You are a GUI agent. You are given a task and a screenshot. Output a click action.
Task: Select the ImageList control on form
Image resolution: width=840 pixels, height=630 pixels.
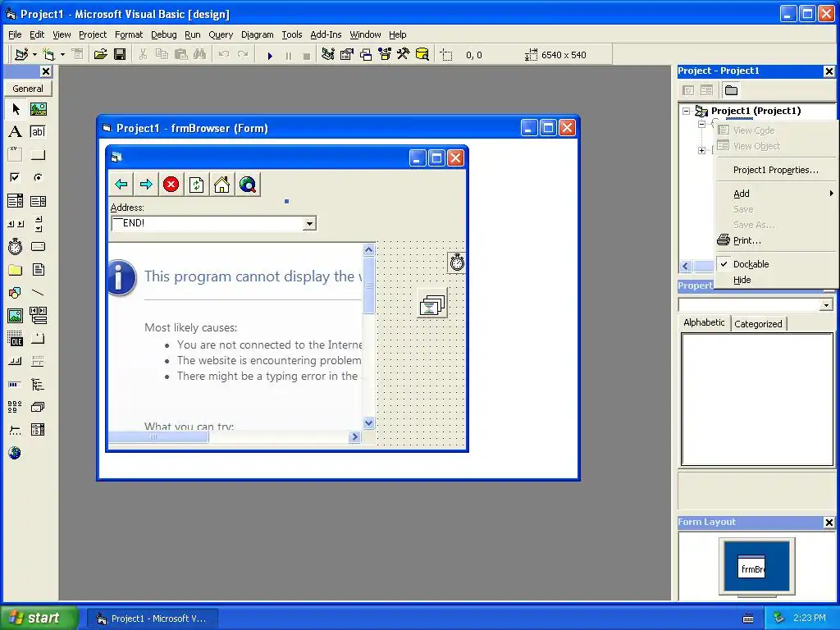432,305
